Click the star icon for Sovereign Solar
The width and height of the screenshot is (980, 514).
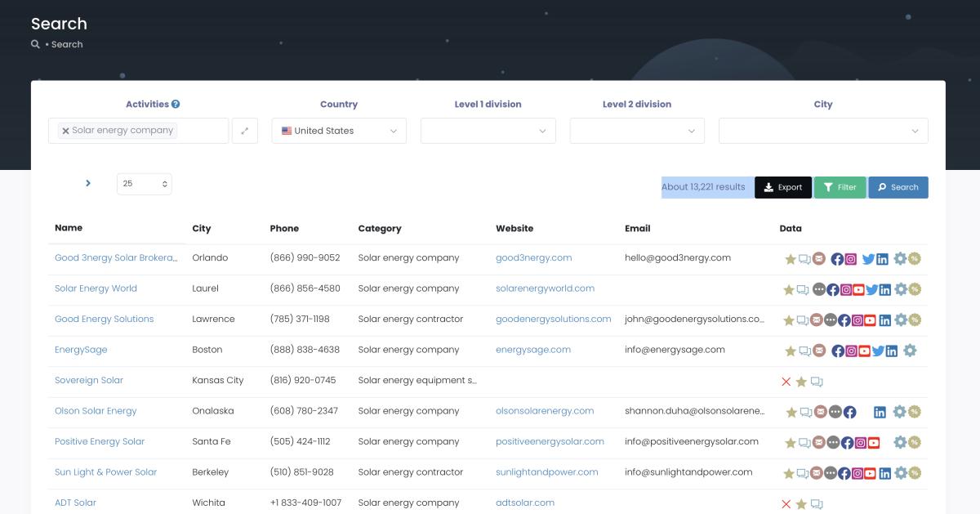coord(801,382)
